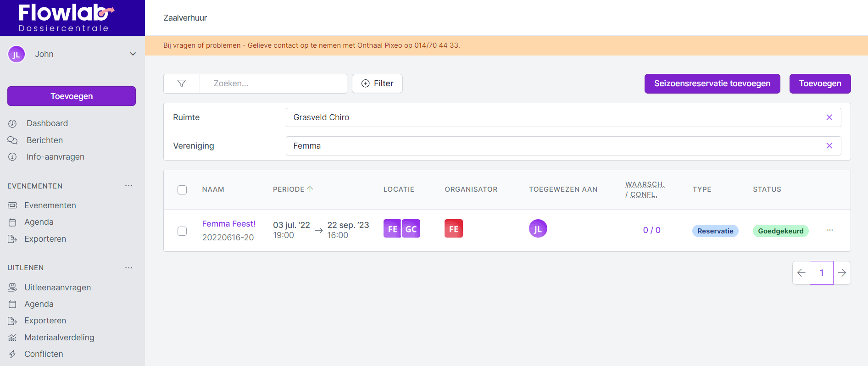Navigate to Conflicten in sidebar

[x=44, y=354]
